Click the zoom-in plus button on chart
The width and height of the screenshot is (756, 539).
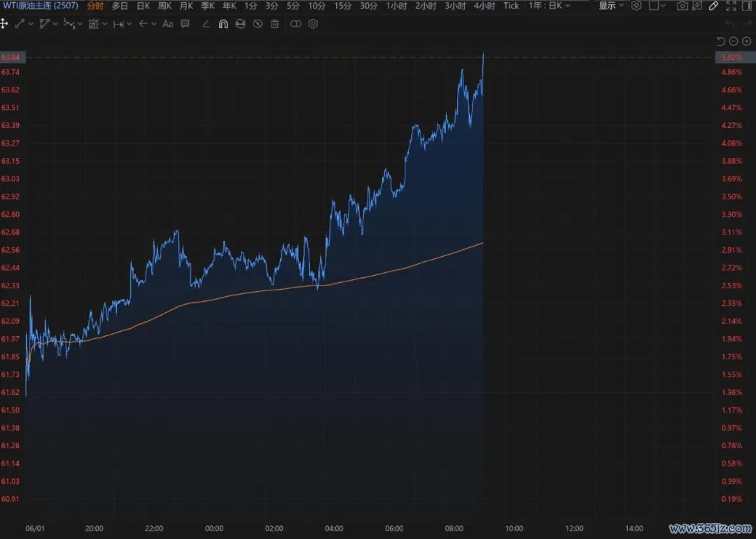[746, 41]
